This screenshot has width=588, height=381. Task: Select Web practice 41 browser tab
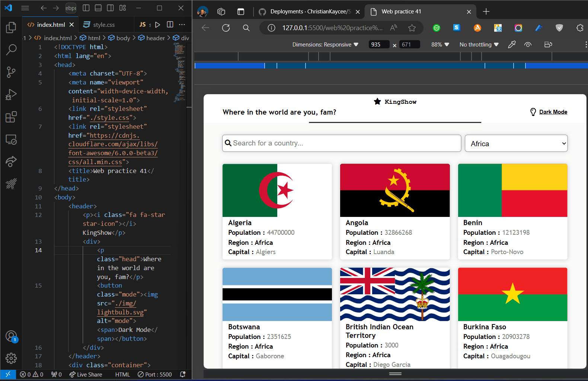coord(421,12)
